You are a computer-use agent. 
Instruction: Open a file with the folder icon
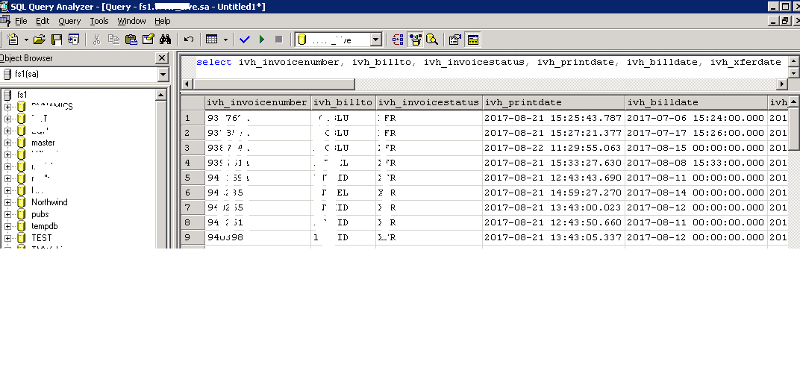[x=39, y=39]
